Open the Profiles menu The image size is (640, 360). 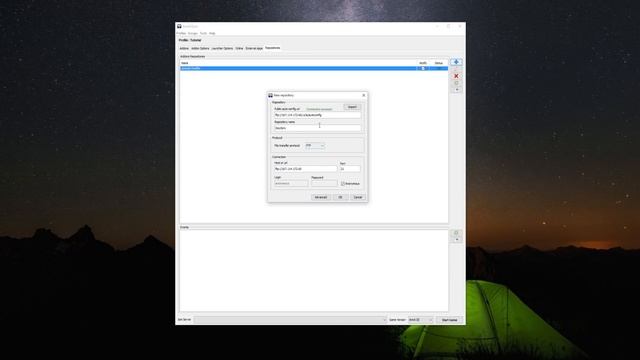click(182, 33)
